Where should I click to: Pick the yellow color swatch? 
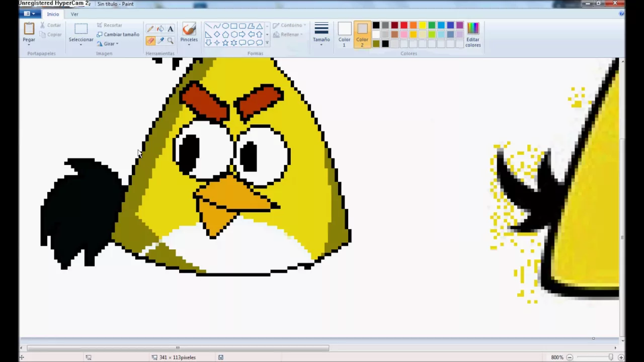pos(423,26)
